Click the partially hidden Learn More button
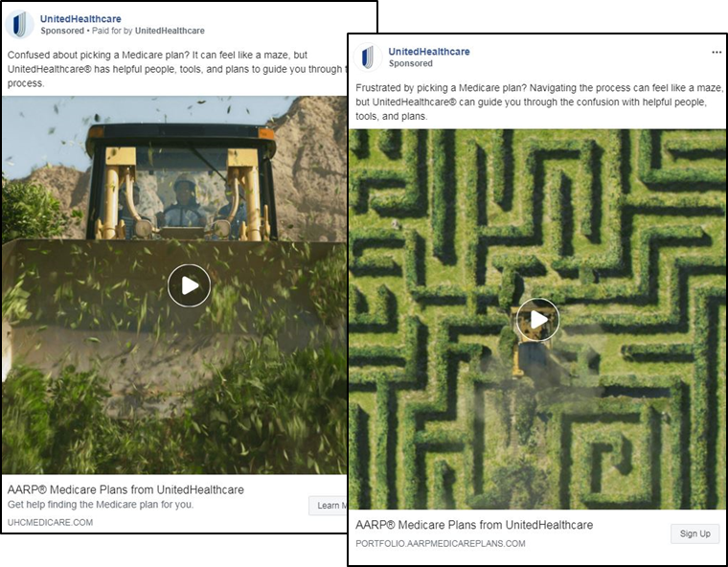Image resolution: width=728 pixels, height=567 pixels. click(328, 506)
